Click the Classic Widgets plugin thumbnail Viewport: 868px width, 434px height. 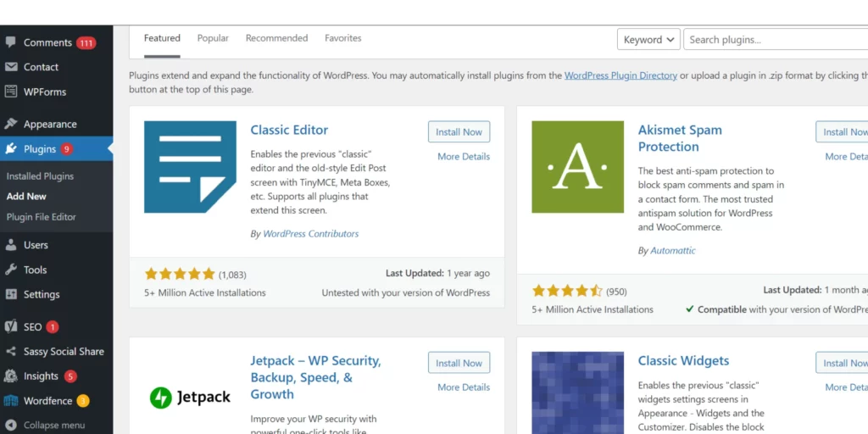[577, 392]
